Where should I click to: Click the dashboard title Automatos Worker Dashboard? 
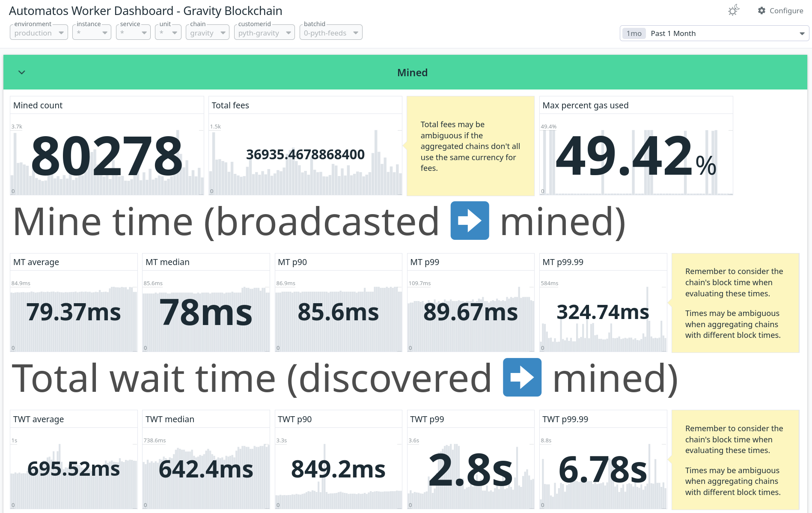[x=146, y=11]
